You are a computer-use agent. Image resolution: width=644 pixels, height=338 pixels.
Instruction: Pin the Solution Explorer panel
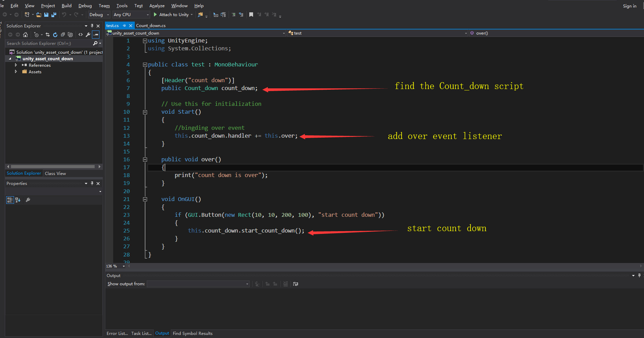(92, 26)
